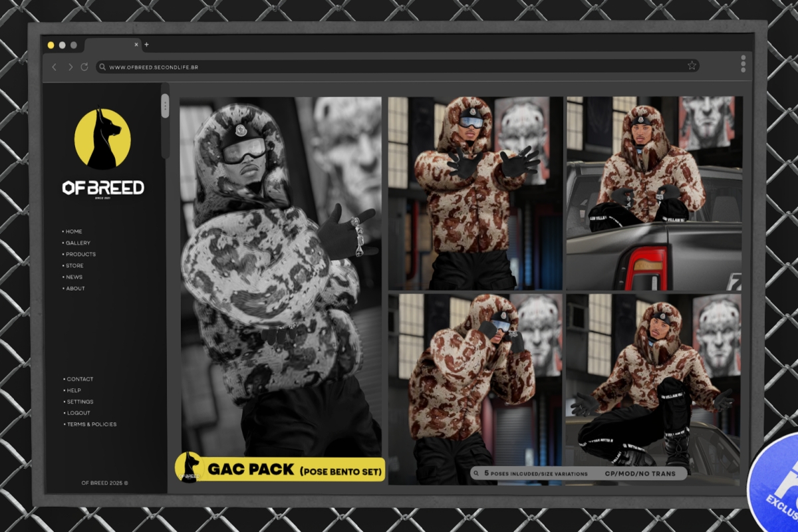Viewport: 798px width, 532px height.
Task: Click the sidebar vertical scrollbar handle
Action: (165, 106)
